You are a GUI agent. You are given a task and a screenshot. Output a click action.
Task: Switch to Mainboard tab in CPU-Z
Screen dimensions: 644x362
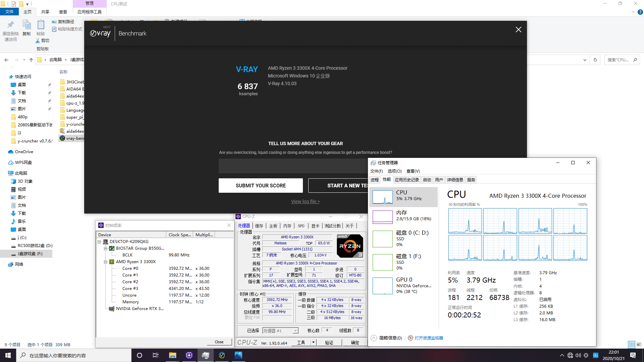[273, 226]
